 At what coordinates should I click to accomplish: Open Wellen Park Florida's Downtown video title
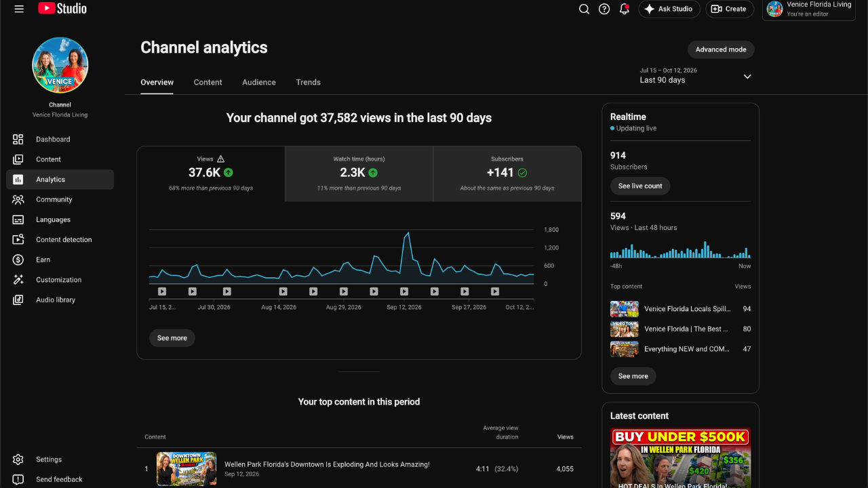[x=327, y=464]
